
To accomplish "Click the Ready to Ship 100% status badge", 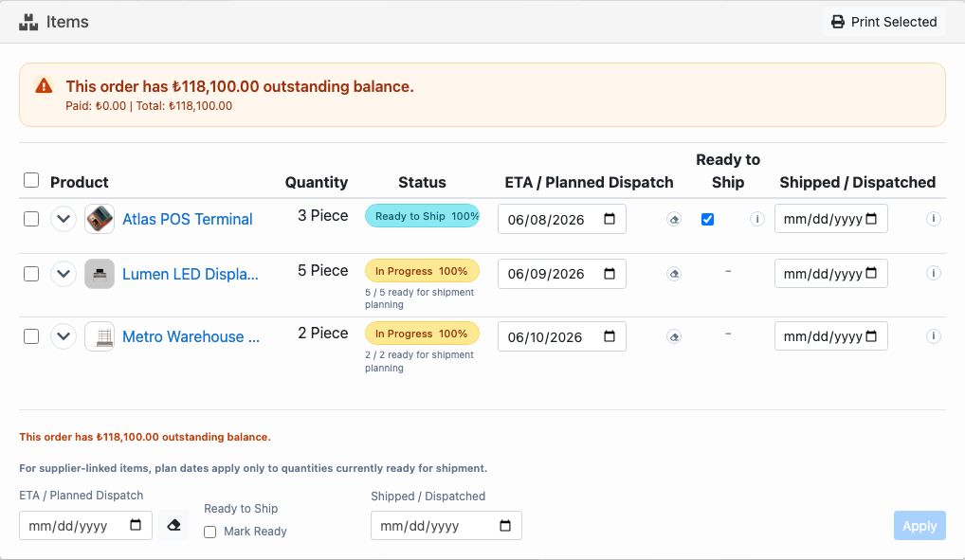I will click(x=422, y=216).
